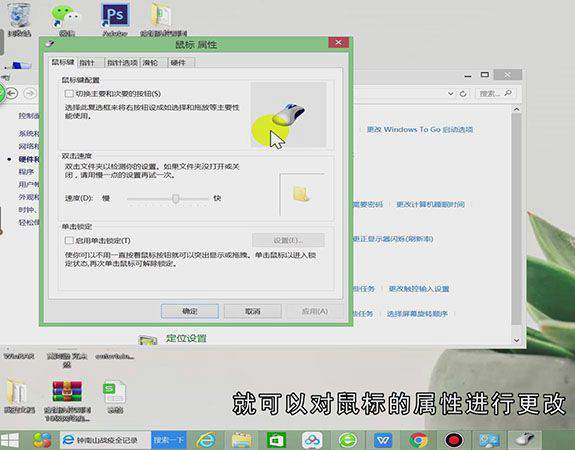
Task: Click scrollbar down arrow in Control Panel
Action: (516, 340)
